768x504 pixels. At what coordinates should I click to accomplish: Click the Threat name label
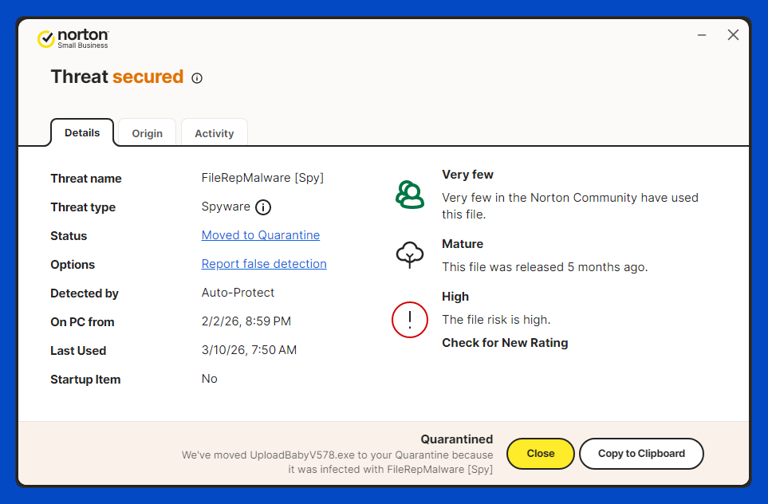(x=86, y=179)
